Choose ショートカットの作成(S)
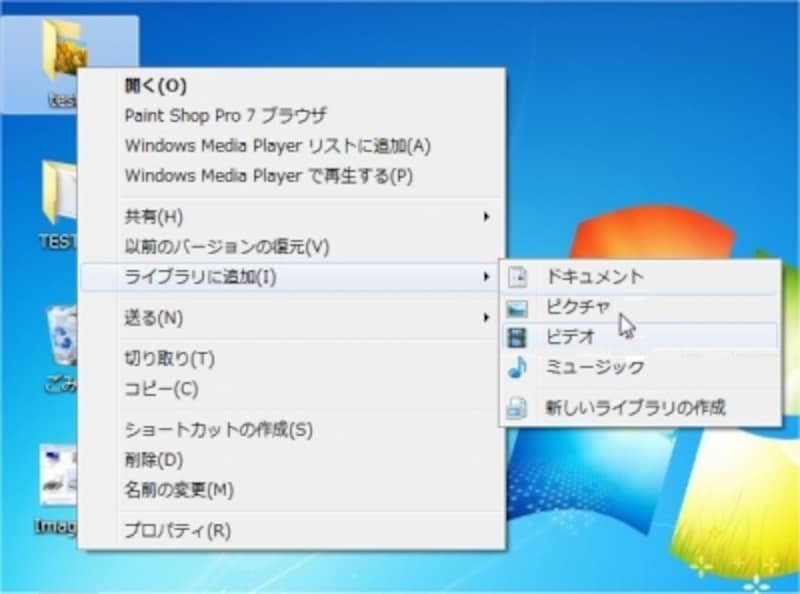The width and height of the screenshot is (800, 594). [x=292, y=430]
